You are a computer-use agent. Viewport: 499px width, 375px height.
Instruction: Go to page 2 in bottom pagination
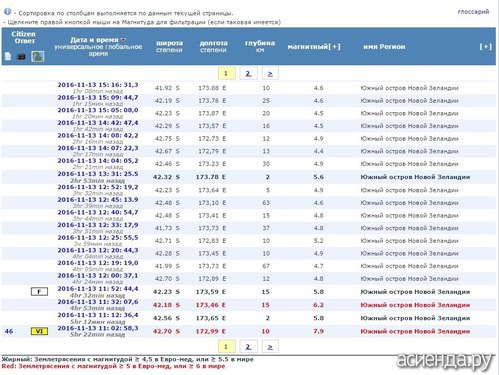pos(248,347)
